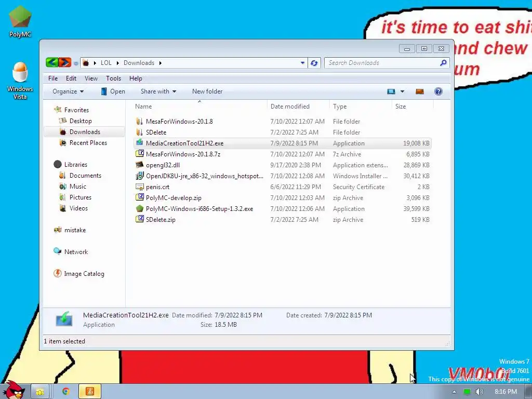Select Documents library
The height and width of the screenshot is (399, 532).
pyautogui.click(x=80, y=176)
